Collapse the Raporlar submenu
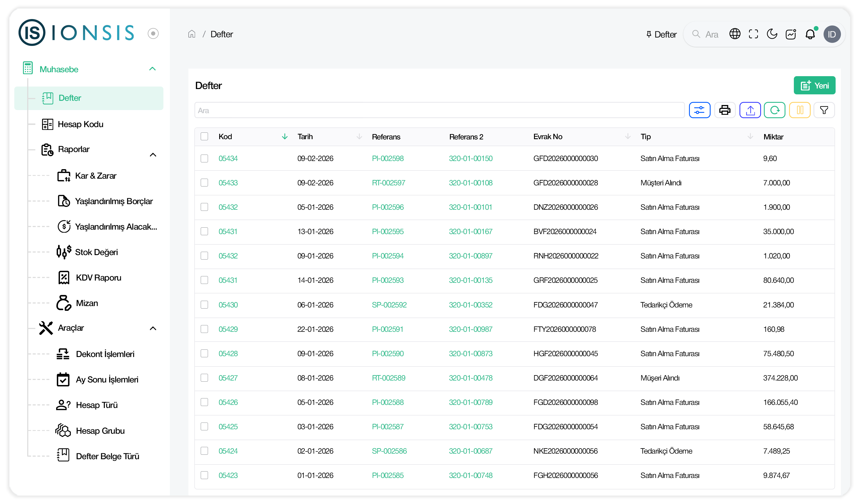860x504 pixels. 153,155
